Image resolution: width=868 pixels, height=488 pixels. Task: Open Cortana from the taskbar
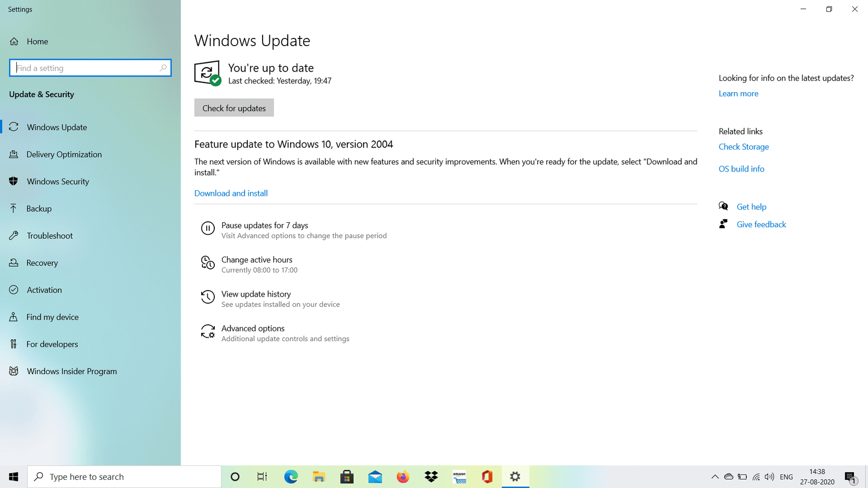(235, 477)
